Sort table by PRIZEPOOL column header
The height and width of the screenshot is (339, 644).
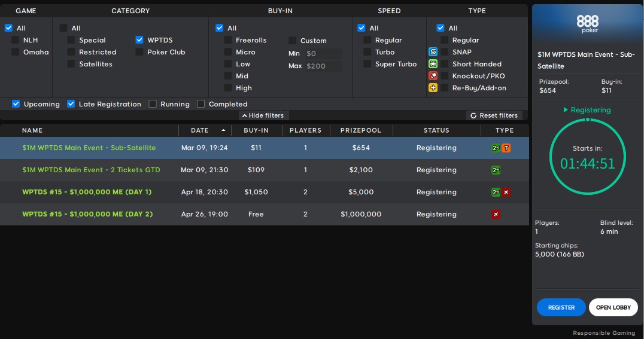pyautogui.click(x=361, y=130)
